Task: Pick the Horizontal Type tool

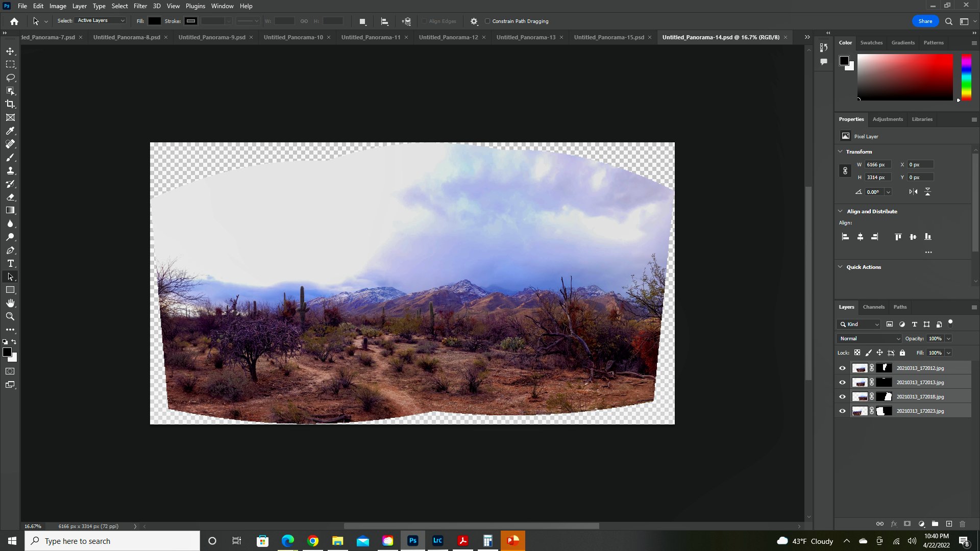Action: pyautogui.click(x=10, y=263)
